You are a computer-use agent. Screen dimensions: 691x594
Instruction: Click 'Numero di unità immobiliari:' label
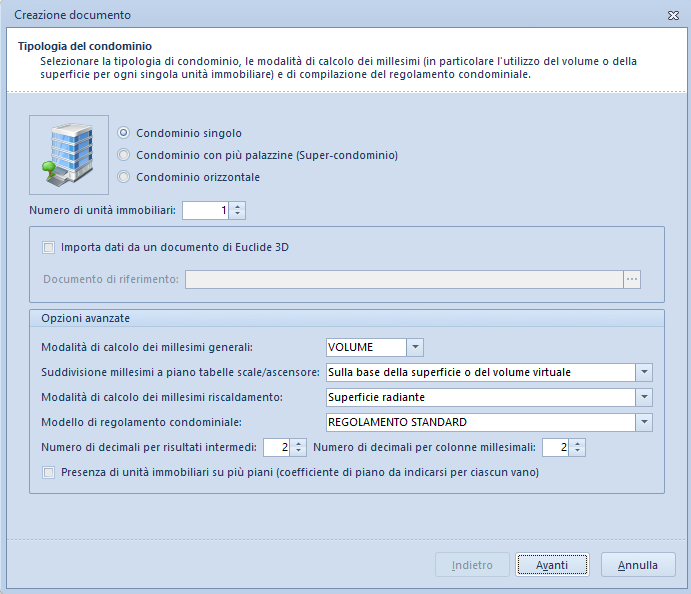coord(102,210)
